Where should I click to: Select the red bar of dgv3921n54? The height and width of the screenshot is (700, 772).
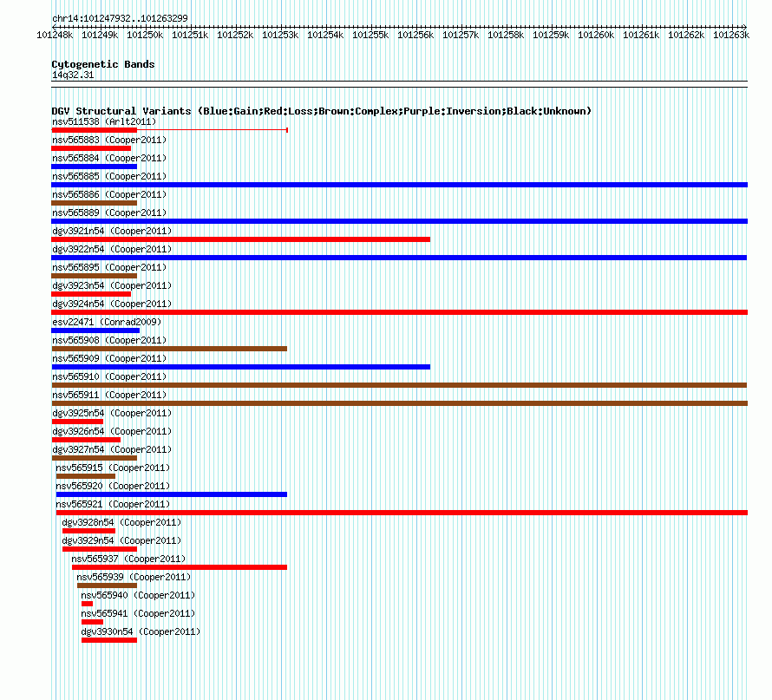point(241,239)
